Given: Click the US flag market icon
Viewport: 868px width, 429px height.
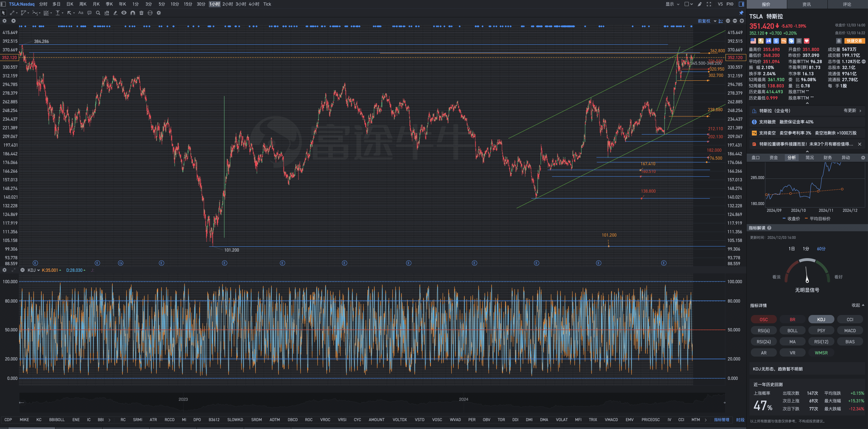Looking at the screenshot, I should point(753,41).
